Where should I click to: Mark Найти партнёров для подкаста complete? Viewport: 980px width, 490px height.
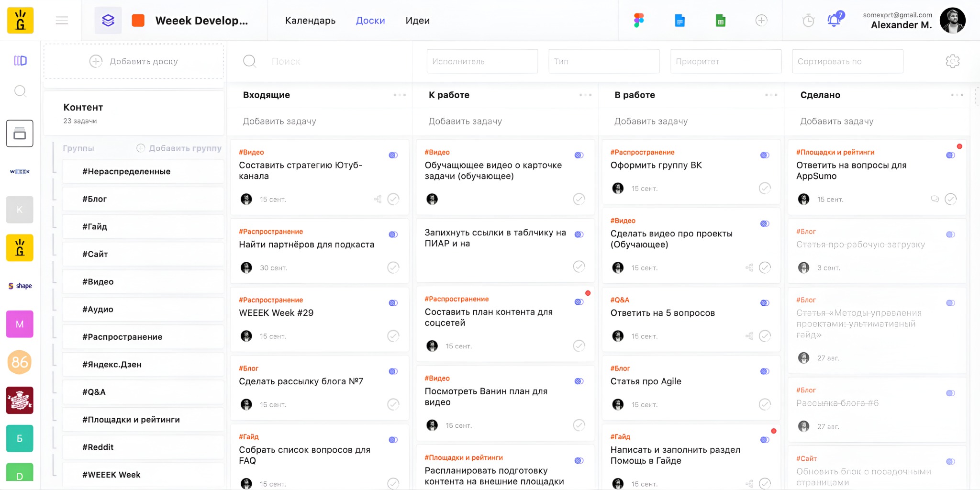pos(393,267)
